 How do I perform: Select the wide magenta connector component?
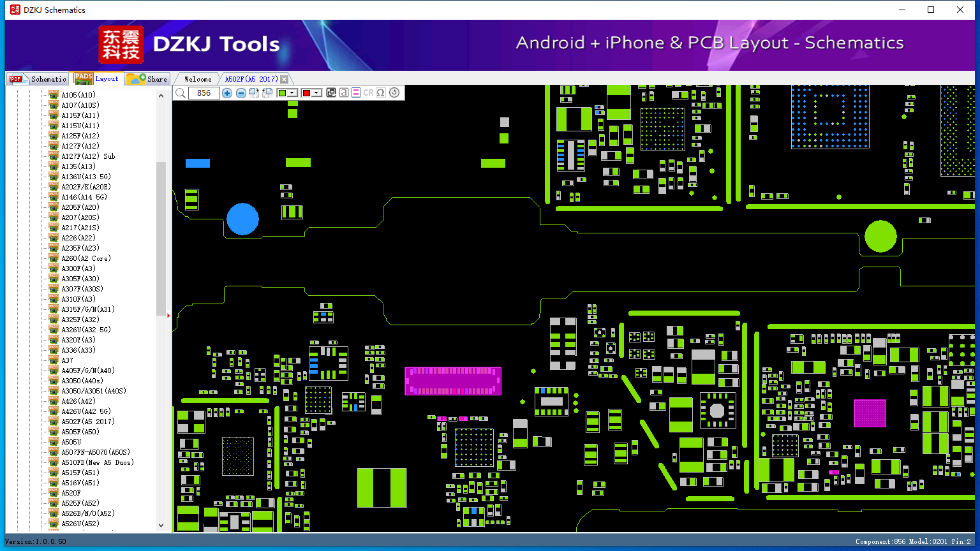(453, 381)
